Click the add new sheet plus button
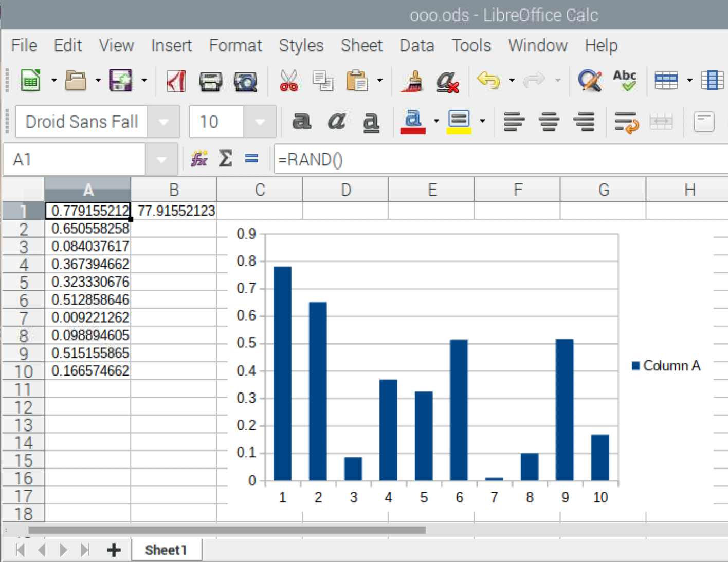This screenshot has width=728, height=562. click(114, 550)
